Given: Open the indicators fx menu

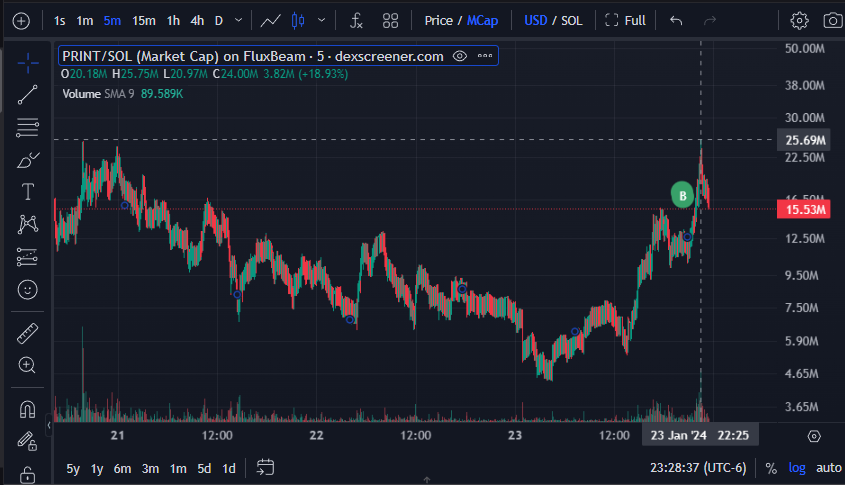Looking at the screenshot, I should pyautogui.click(x=356, y=21).
